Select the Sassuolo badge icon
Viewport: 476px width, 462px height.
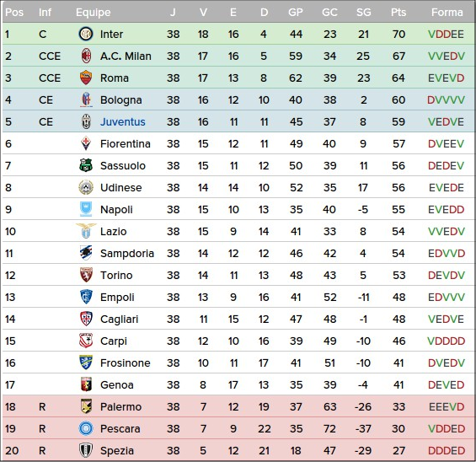tap(86, 165)
